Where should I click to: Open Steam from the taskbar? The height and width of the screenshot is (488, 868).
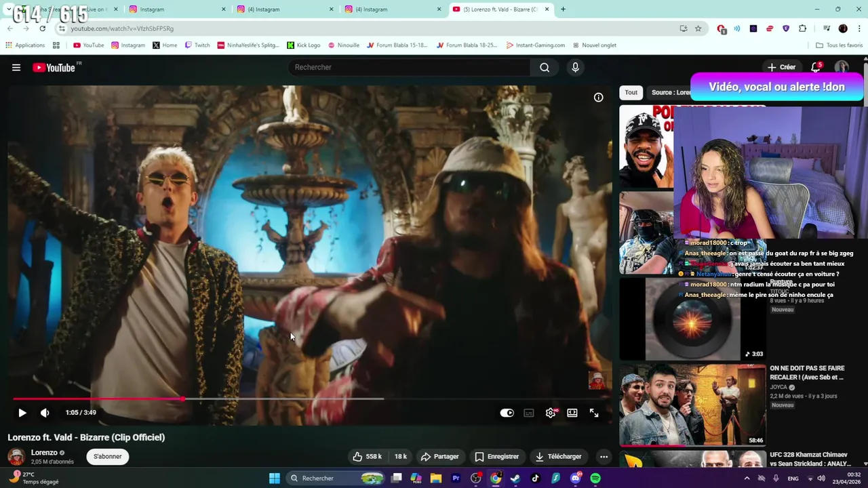coord(515,478)
